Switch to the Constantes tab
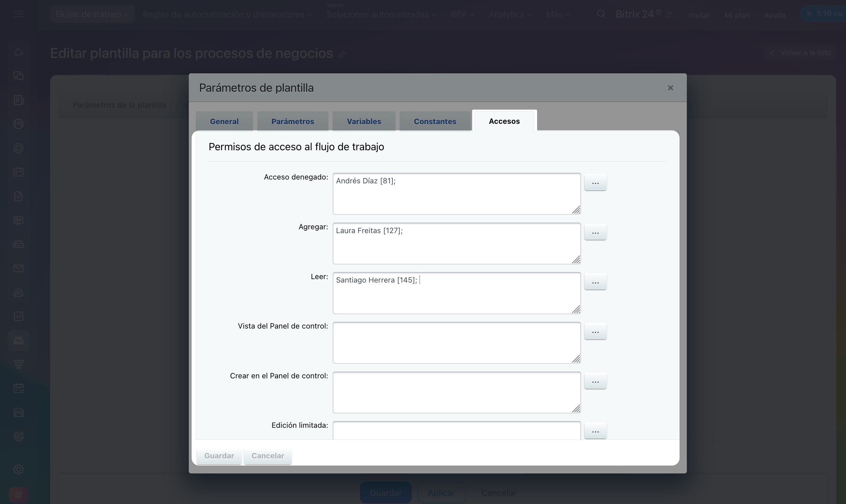The width and height of the screenshot is (846, 504). (x=435, y=121)
